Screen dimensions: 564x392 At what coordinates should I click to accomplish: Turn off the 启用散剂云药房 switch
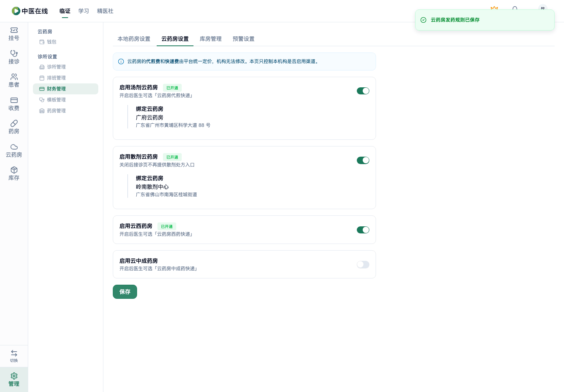coord(363,160)
